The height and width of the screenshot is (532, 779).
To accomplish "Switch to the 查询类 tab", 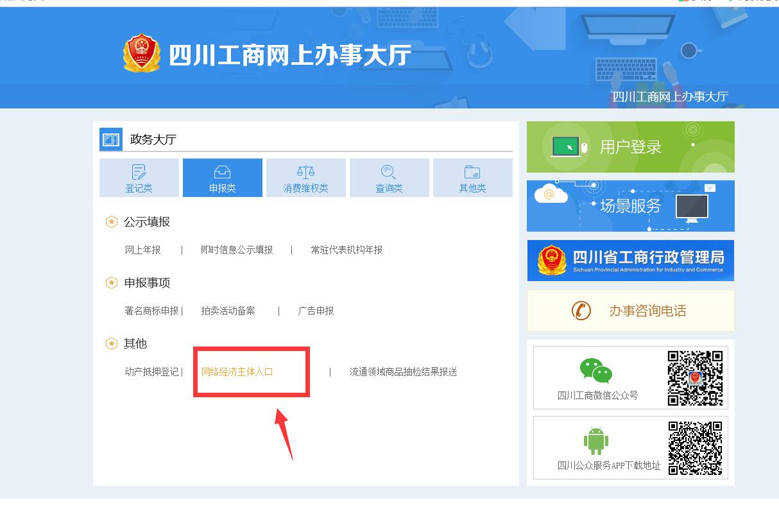I will click(389, 178).
